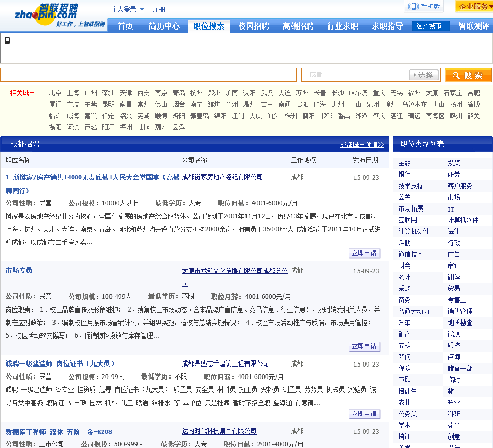Viewport: 493px width, 448px height.
Task: Select the city 厦门
Action: (55, 104)
